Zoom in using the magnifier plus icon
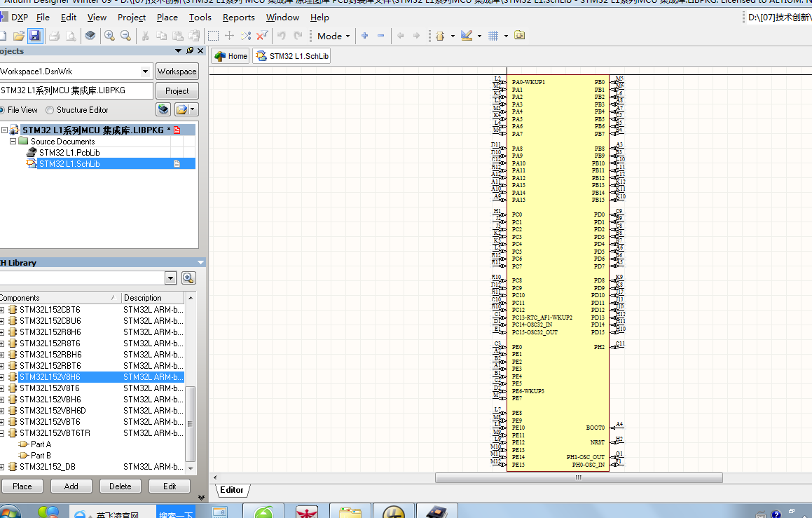The image size is (812, 518). coord(109,36)
